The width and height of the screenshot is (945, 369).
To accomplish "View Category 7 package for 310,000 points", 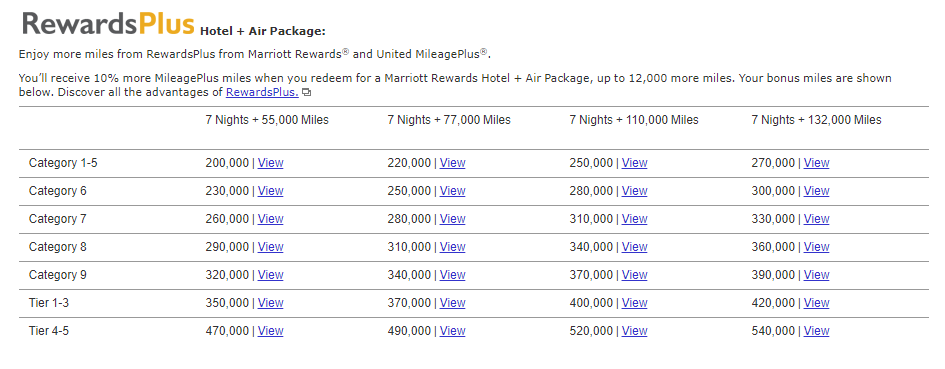I will 635,219.
